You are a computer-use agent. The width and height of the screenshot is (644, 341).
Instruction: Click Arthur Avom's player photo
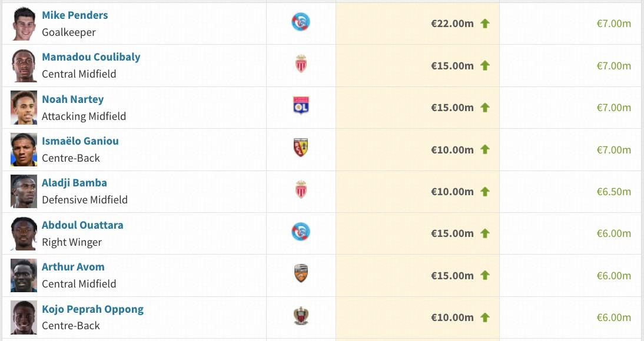click(x=24, y=276)
